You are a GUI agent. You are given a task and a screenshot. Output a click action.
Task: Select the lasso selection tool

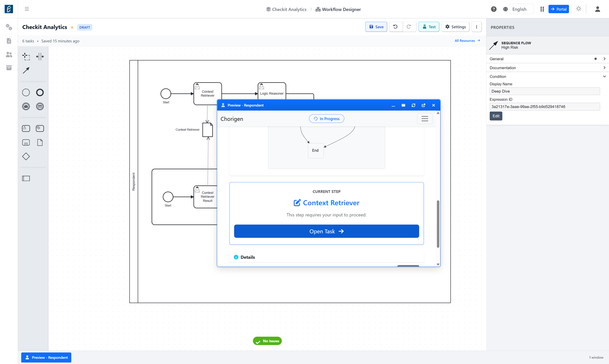26,56
